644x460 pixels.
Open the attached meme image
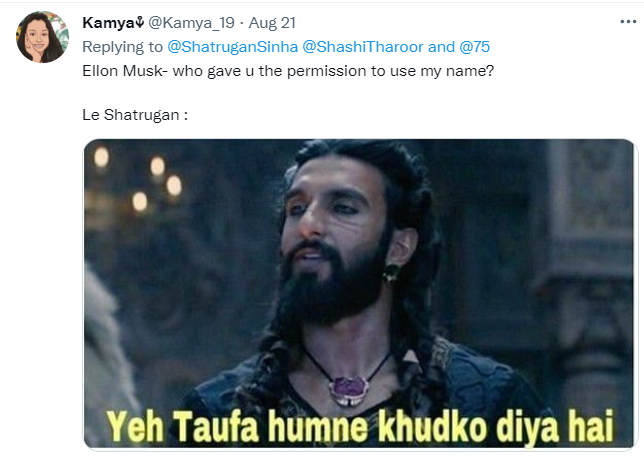tap(359, 293)
